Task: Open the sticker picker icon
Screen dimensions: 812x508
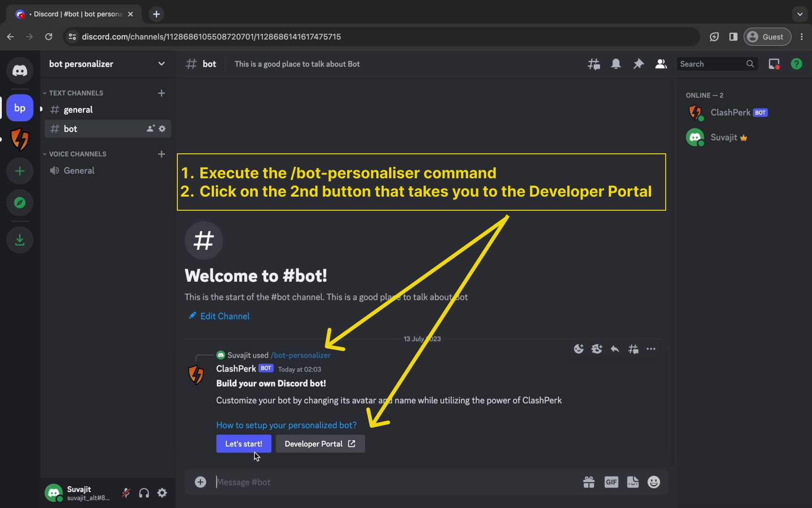Action: [x=633, y=482]
